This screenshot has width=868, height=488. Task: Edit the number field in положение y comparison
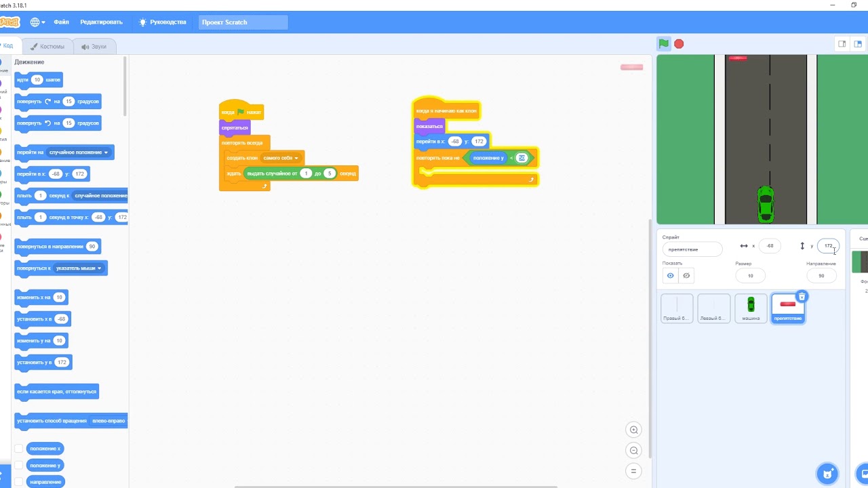(x=521, y=158)
